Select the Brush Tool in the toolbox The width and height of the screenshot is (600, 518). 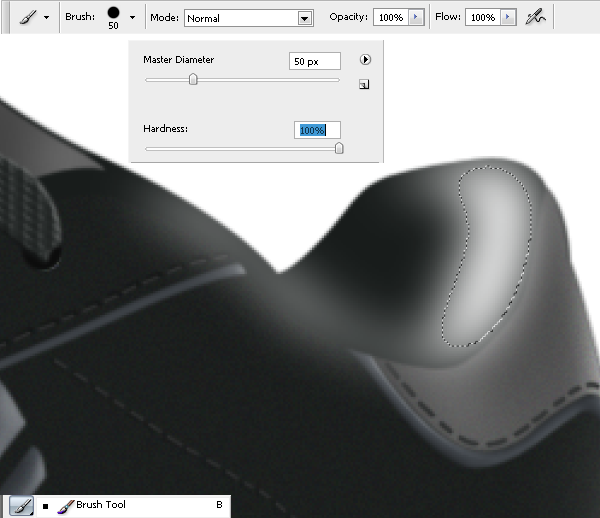coord(21,505)
